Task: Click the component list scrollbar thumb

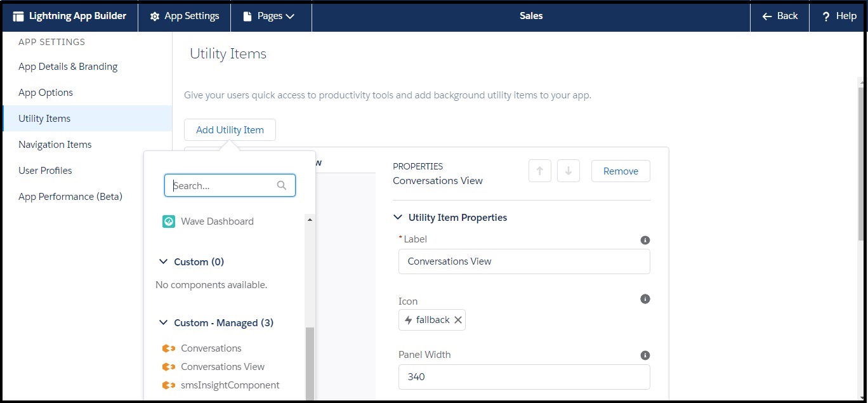Action: click(x=310, y=364)
